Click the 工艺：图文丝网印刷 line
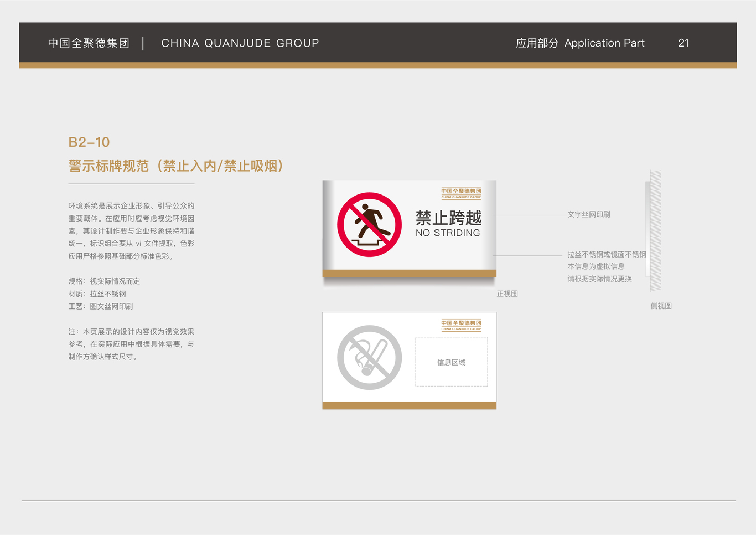756x535 pixels. 101,306
